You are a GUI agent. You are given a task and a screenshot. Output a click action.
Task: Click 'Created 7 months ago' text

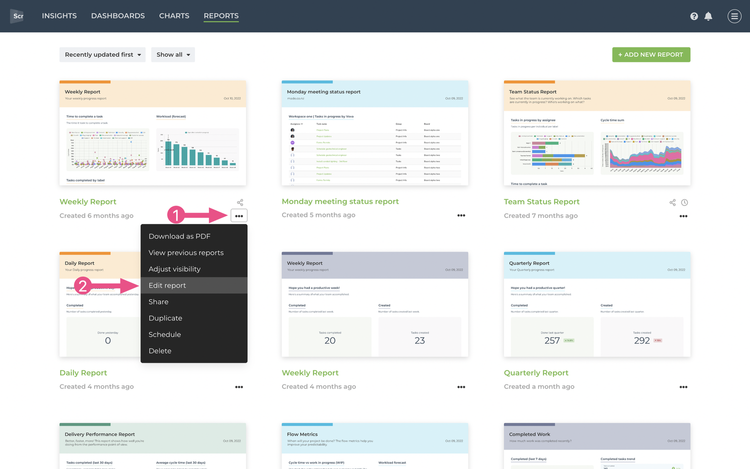click(540, 216)
